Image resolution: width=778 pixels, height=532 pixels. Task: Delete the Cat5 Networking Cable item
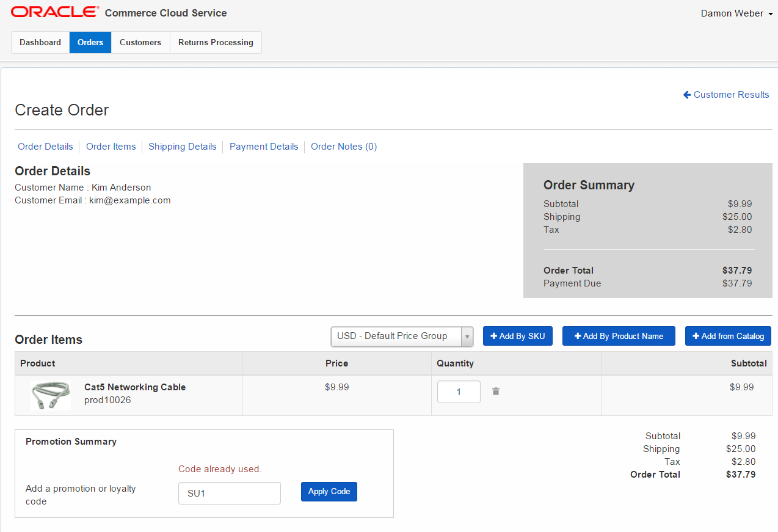click(x=496, y=392)
